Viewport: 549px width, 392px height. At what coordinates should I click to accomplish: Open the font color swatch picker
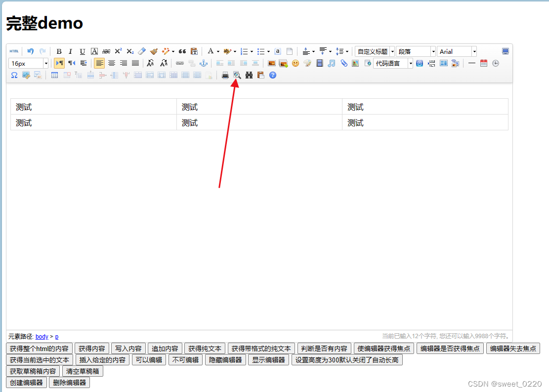[x=211, y=51]
